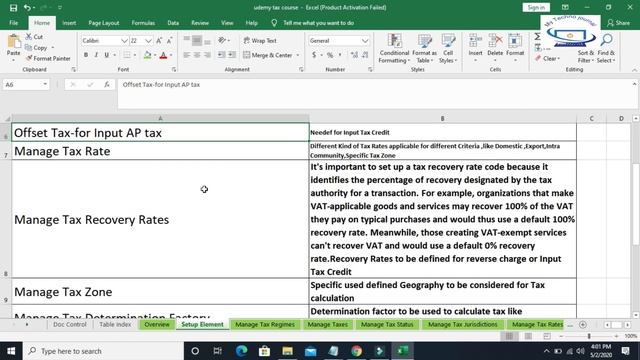Click Delete cells in the ribbon
This screenshot has width=640, height=360.
tap(495, 48)
